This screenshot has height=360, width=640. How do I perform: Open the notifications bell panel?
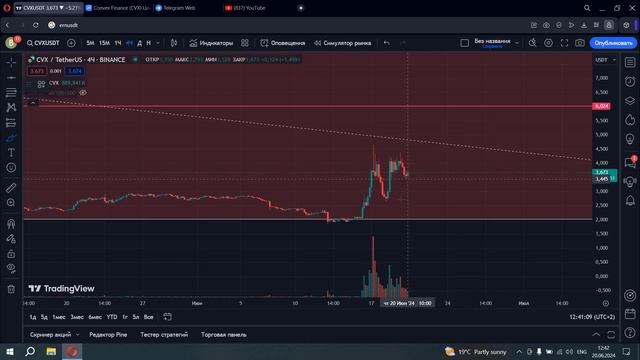tap(630, 200)
